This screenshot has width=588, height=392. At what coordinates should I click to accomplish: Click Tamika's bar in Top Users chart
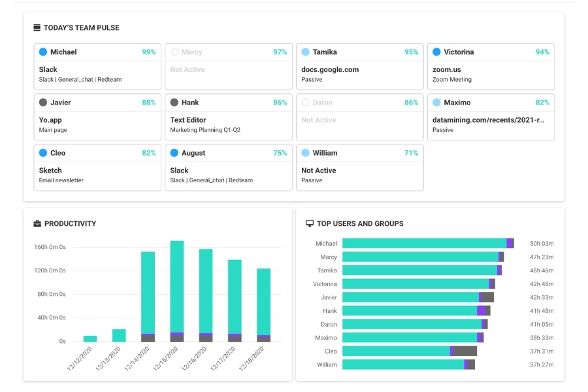pyautogui.click(x=422, y=270)
